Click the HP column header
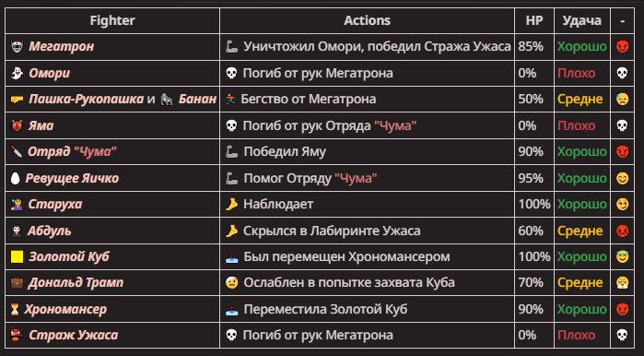This screenshot has width=644, height=356. point(534,20)
